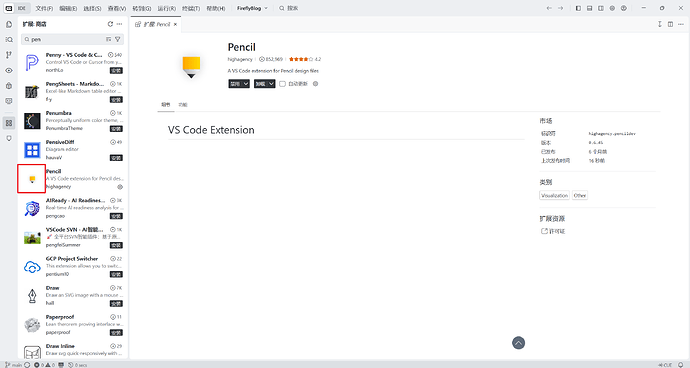Open highagency publisher link
This screenshot has width=690, height=368.
(240, 59)
